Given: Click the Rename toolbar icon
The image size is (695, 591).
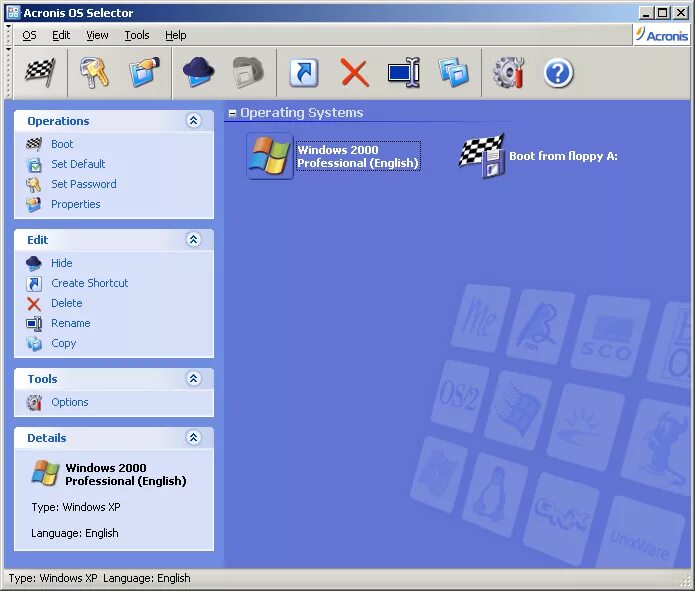Looking at the screenshot, I should [403, 73].
